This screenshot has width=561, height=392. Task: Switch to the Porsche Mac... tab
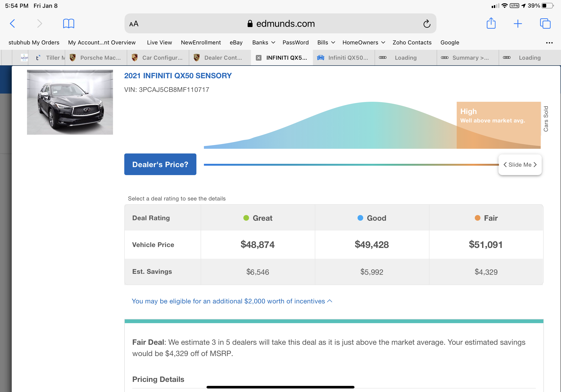[x=96, y=58]
